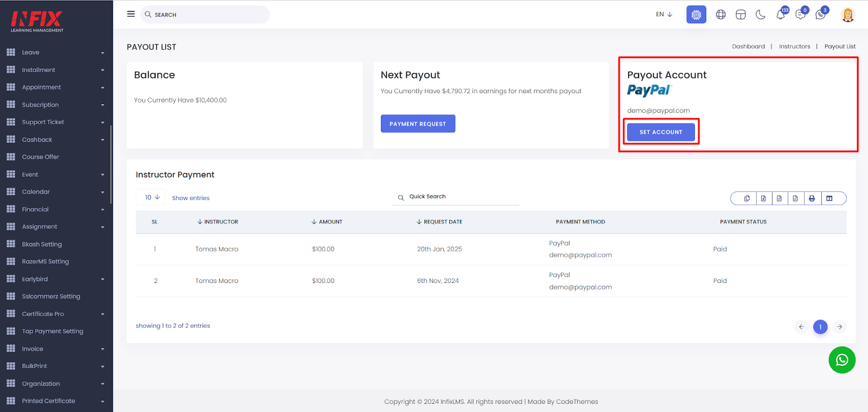This screenshot has height=412, width=868.
Task: Go to Instructors via breadcrumb
Action: click(x=794, y=47)
